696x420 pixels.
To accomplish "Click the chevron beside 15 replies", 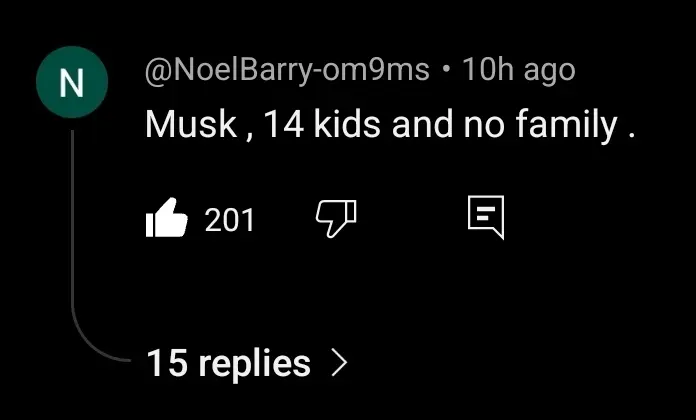I will pyautogui.click(x=340, y=363).
